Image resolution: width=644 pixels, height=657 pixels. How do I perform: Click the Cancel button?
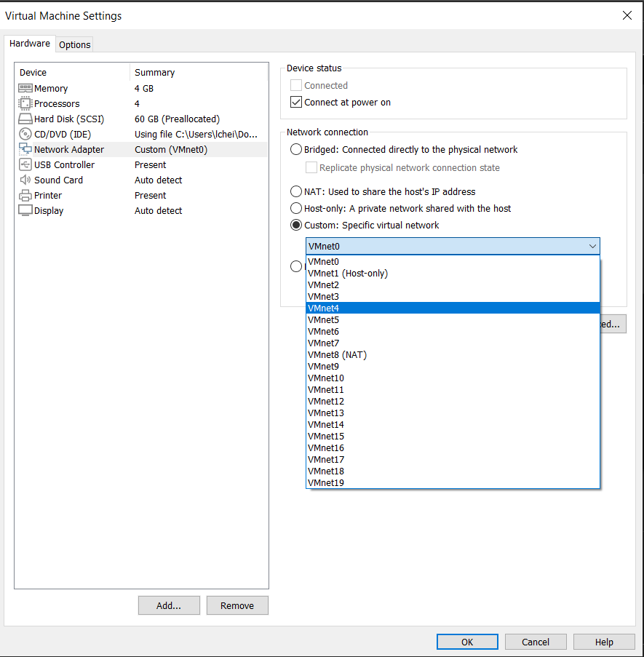(536, 642)
